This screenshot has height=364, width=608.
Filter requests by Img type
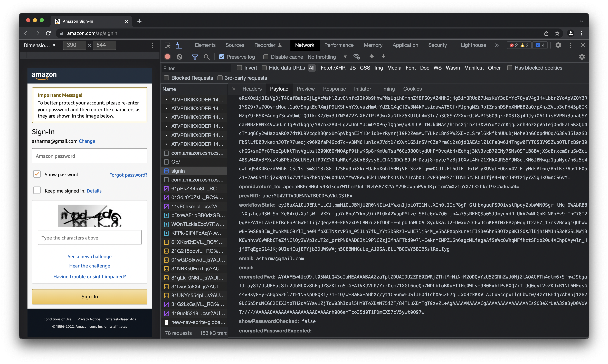378,68
